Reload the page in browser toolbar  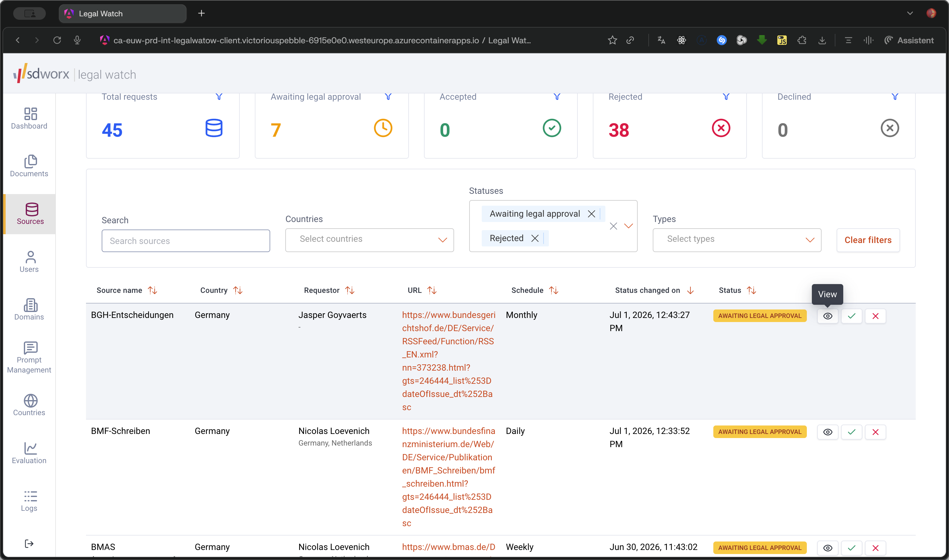tap(57, 40)
